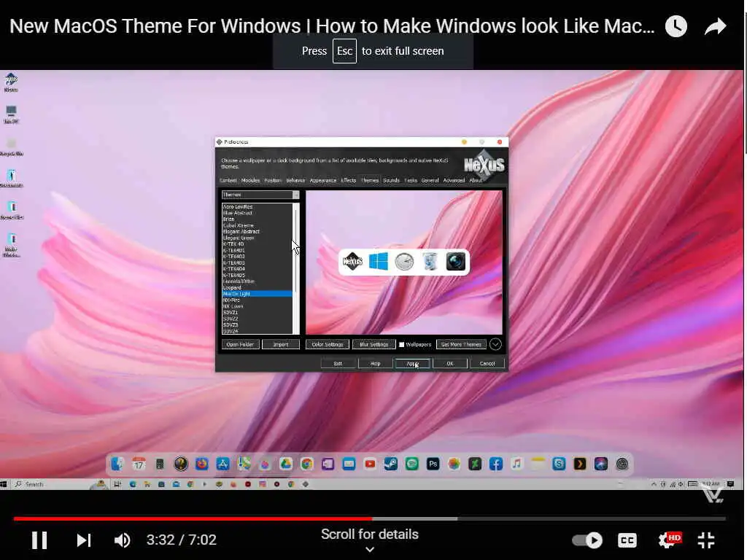
Task: Open Google Drive dock icon
Action: tap(286, 464)
